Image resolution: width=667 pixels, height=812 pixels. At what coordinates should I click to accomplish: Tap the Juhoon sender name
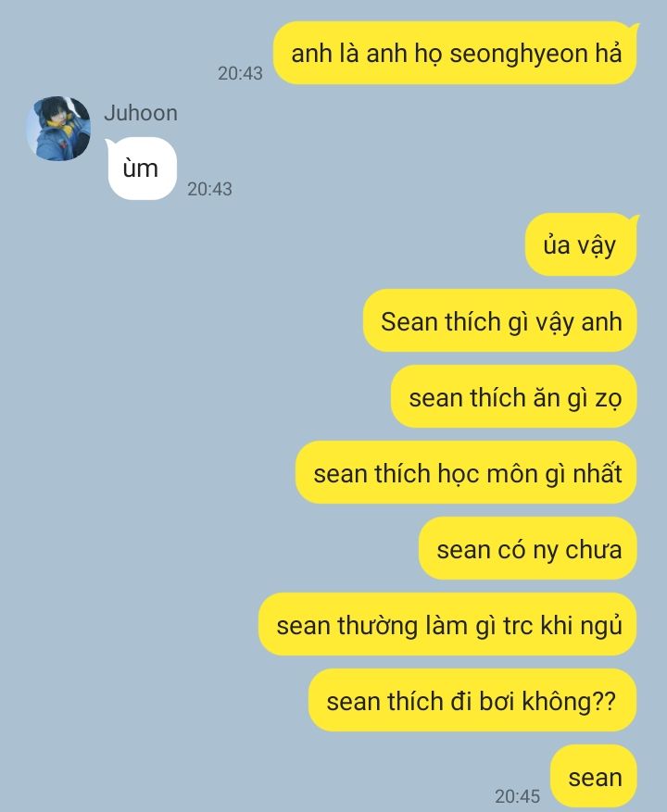coord(141,113)
